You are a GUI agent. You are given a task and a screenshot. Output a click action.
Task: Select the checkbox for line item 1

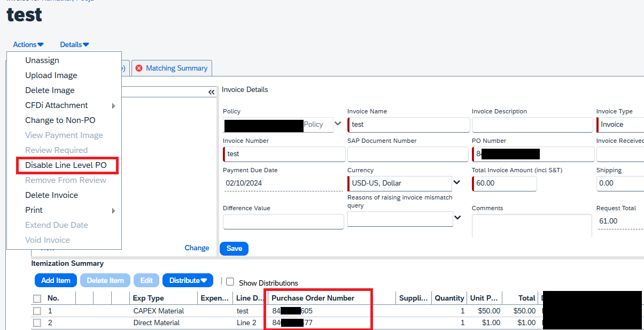click(x=37, y=311)
